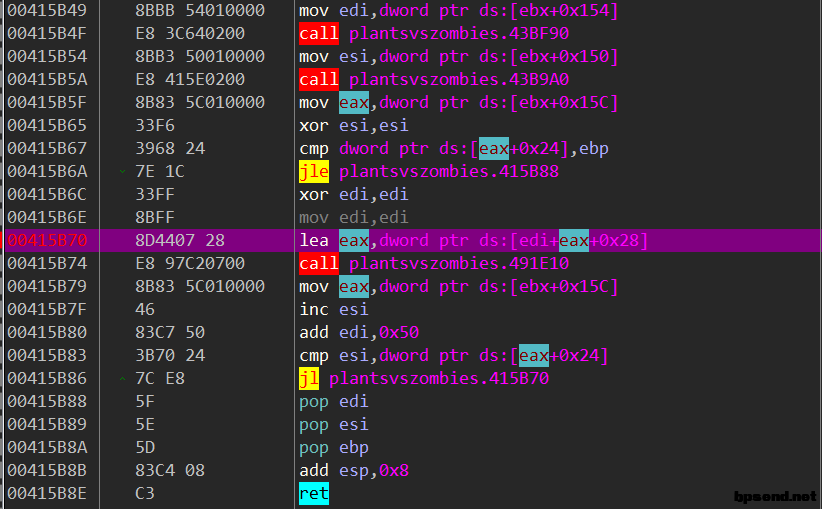Select the xor esi,esi instruction
This screenshot has width=822, height=509.
coord(353,125)
